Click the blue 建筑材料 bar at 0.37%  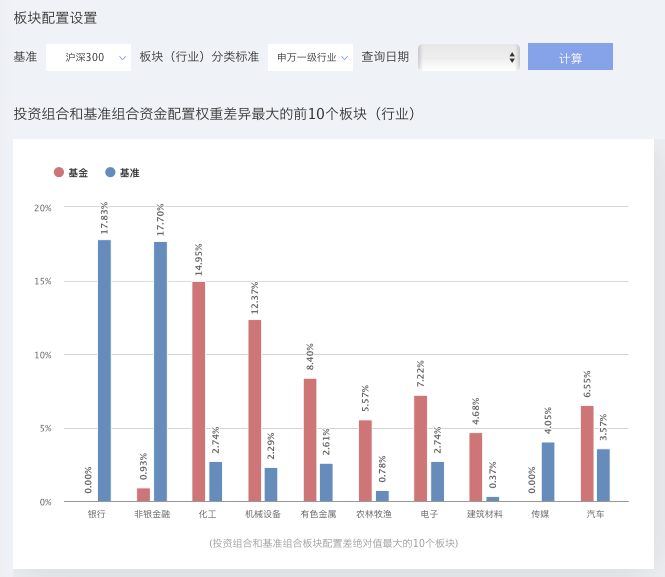click(x=492, y=499)
